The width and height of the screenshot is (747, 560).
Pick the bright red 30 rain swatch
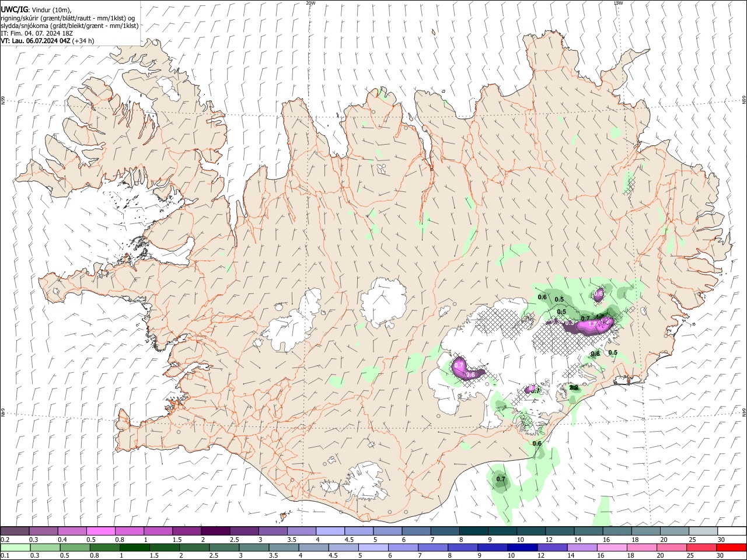[731, 547]
